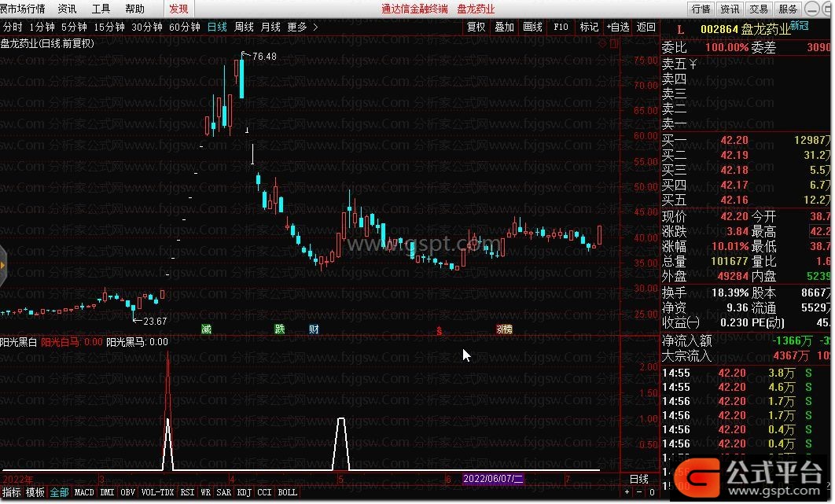Switch to KDJ indicator

[244, 492]
